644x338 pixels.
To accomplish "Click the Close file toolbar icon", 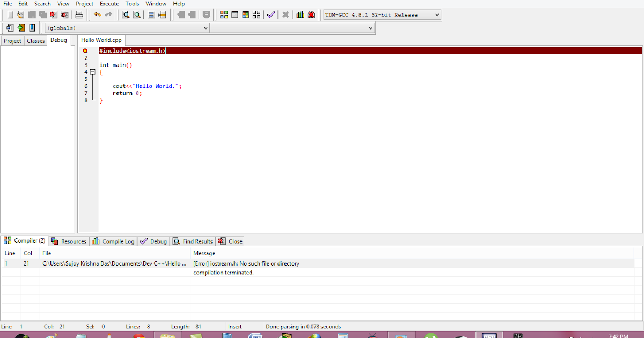I will click(x=53, y=14).
